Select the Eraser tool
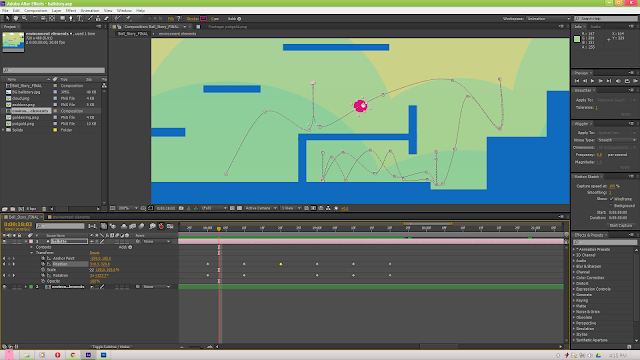Screen dimensions: 640x360 coord(107,18)
